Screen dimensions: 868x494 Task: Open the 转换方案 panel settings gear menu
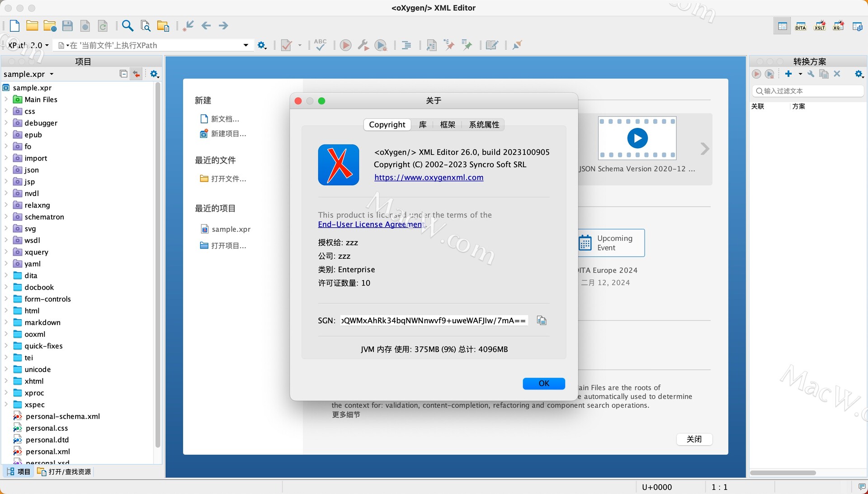(859, 74)
